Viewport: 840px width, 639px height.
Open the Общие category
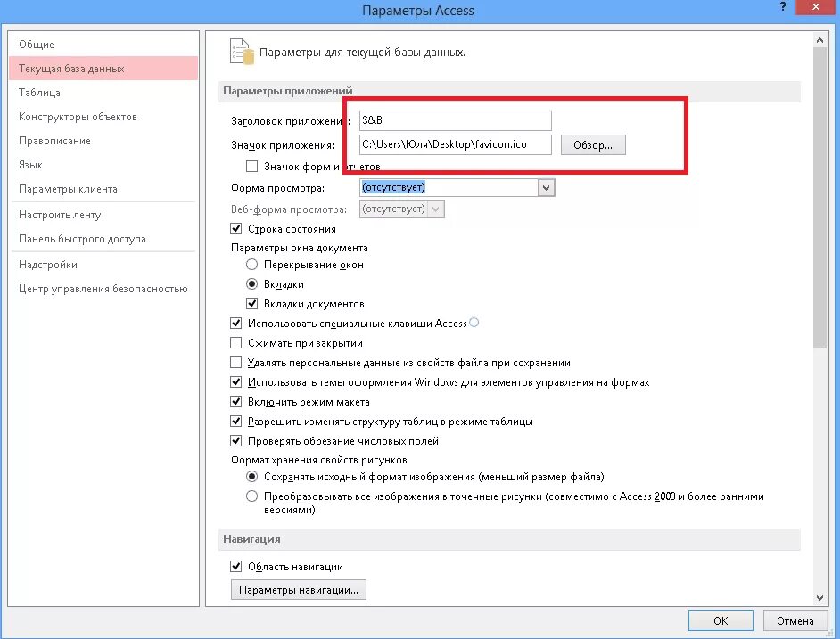[103, 45]
